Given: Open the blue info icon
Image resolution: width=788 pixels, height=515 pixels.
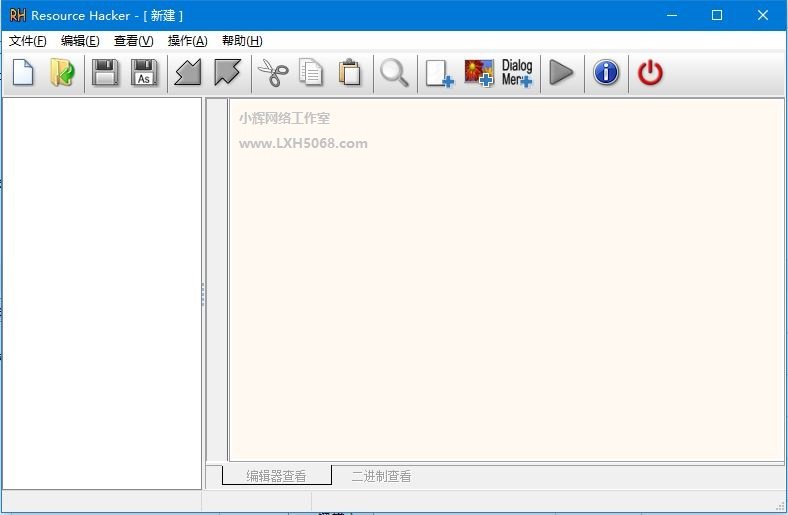Looking at the screenshot, I should click(x=606, y=73).
